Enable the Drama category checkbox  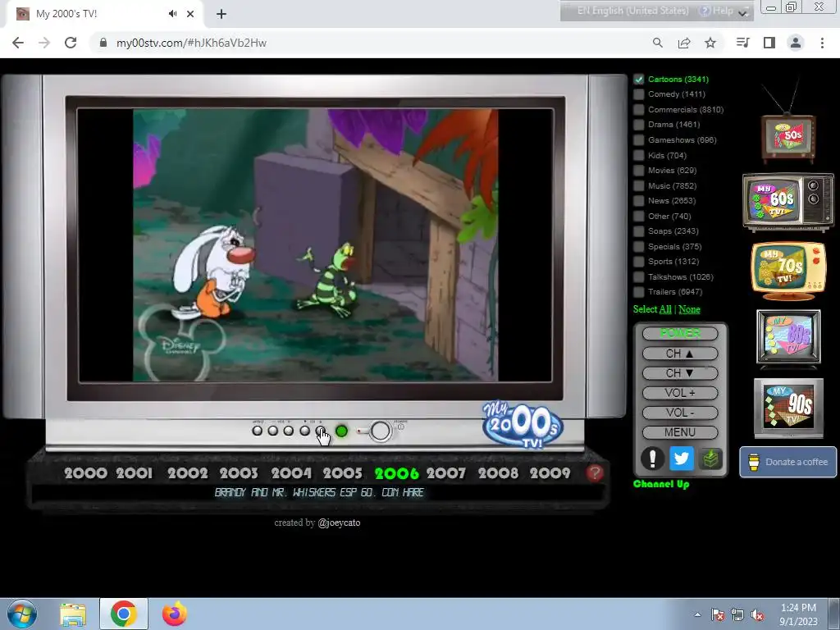tap(638, 125)
